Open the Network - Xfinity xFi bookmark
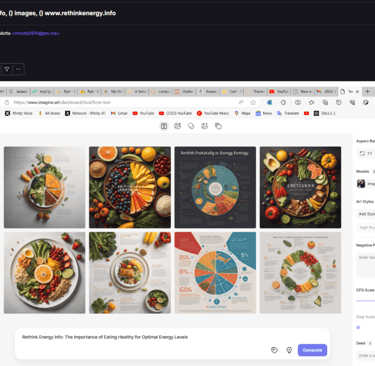Viewport: 375px width, 366px height. pyautogui.click(x=85, y=113)
